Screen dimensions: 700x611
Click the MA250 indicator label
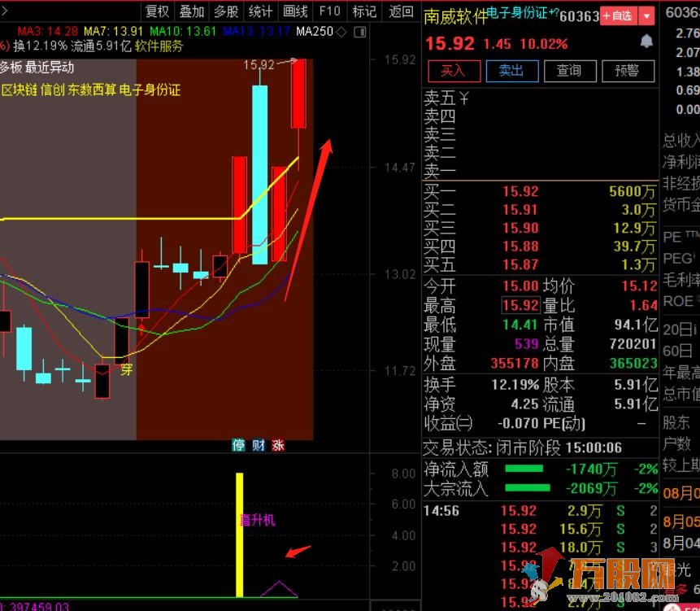315,31
